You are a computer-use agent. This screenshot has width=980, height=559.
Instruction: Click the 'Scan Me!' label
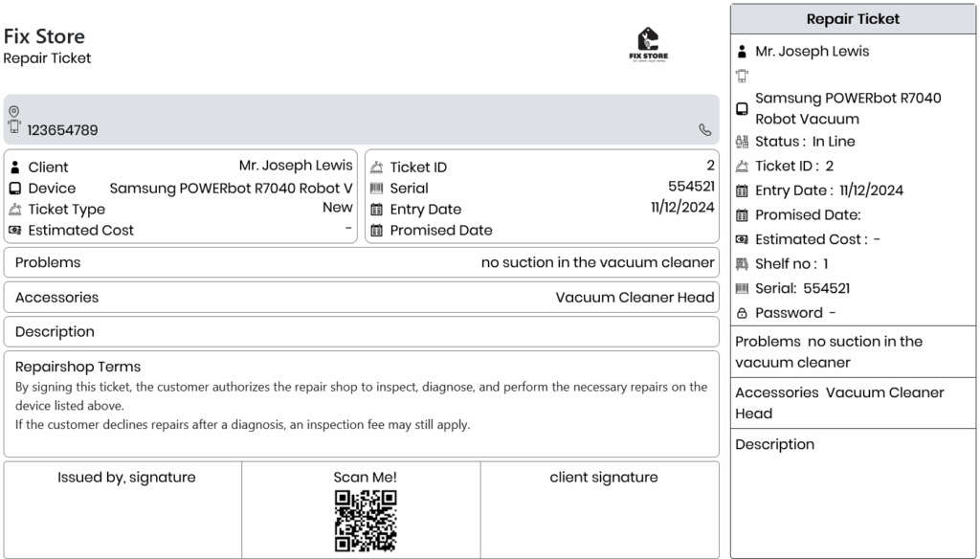[365, 477]
